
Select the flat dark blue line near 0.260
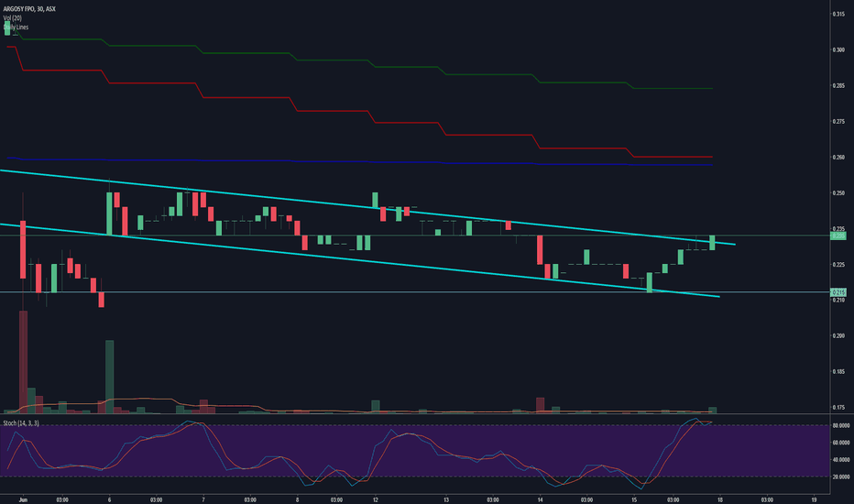pyautogui.click(x=359, y=161)
